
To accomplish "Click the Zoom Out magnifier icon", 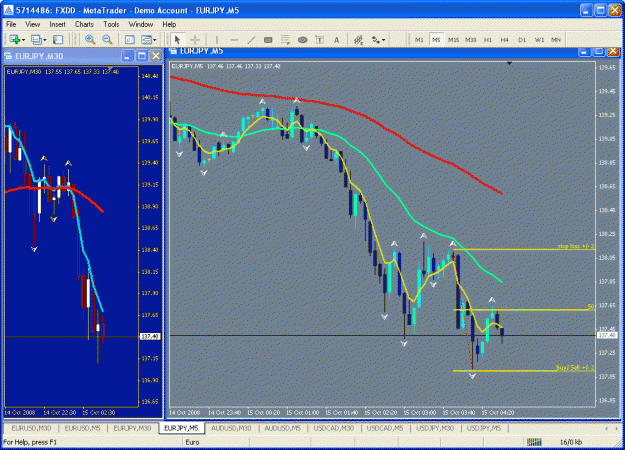I will [x=107, y=39].
